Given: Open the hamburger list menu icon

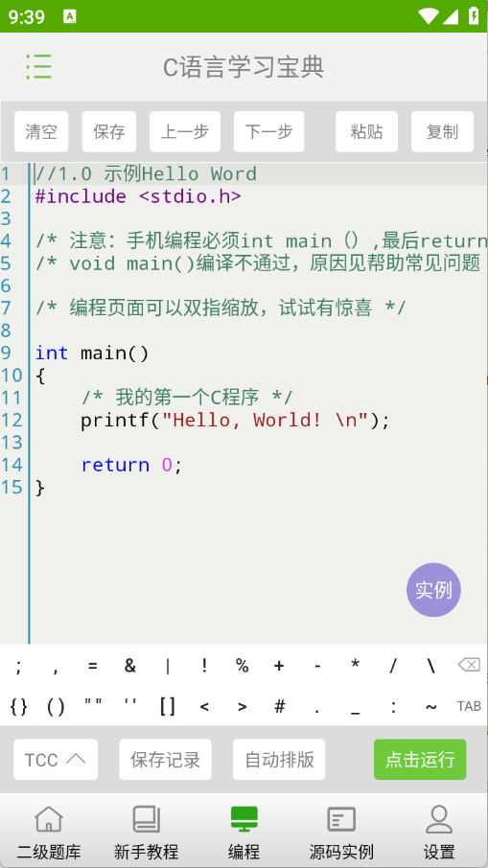Looking at the screenshot, I should [x=38, y=67].
